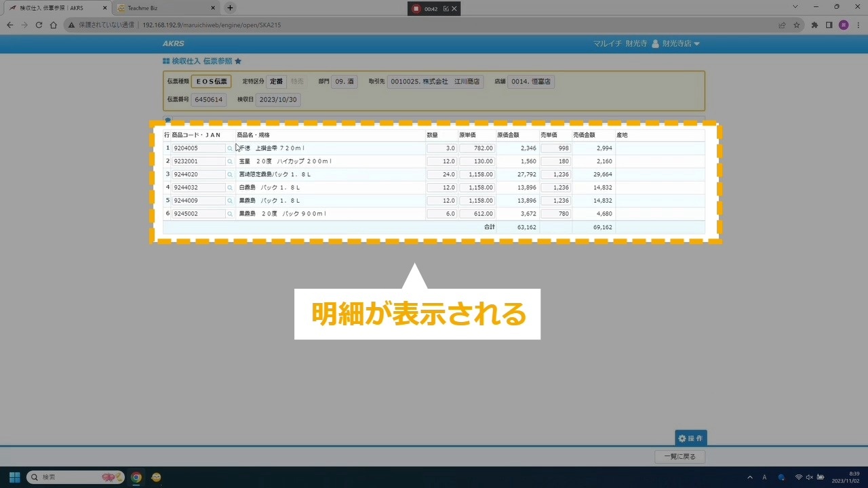Open the browser extensions puzzle icon

click(x=814, y=25)
